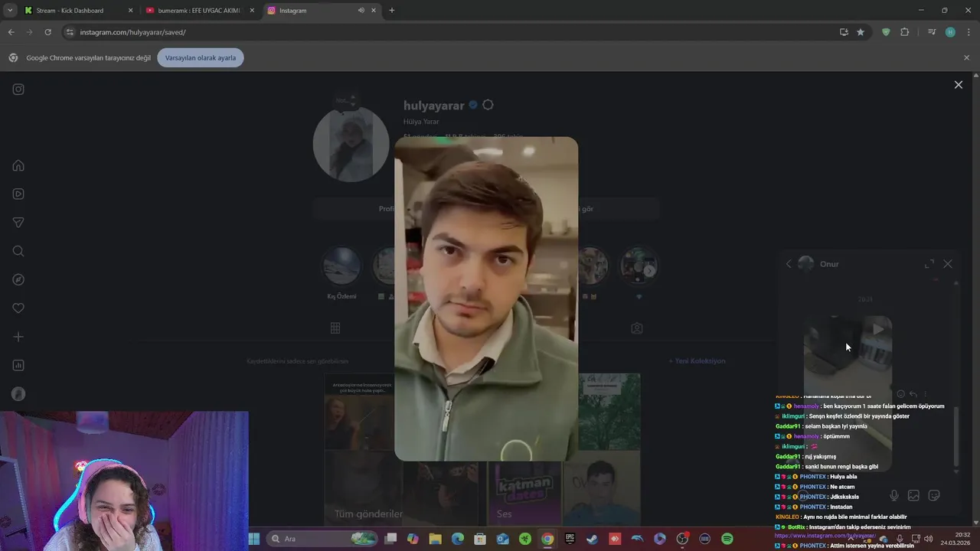The image size is (980, 551).
Task: Open Search magnifier icon in Instagram sidebar
Action: (x=18, y=251)
